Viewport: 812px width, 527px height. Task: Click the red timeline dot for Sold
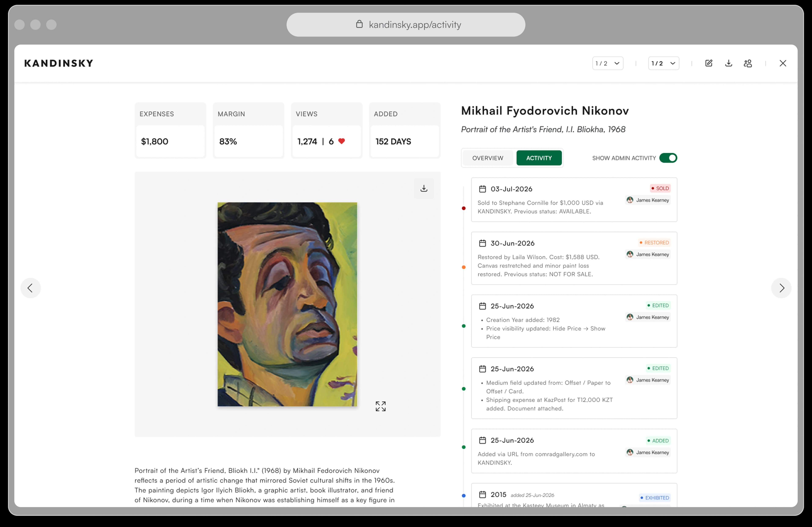pos(463,208)
